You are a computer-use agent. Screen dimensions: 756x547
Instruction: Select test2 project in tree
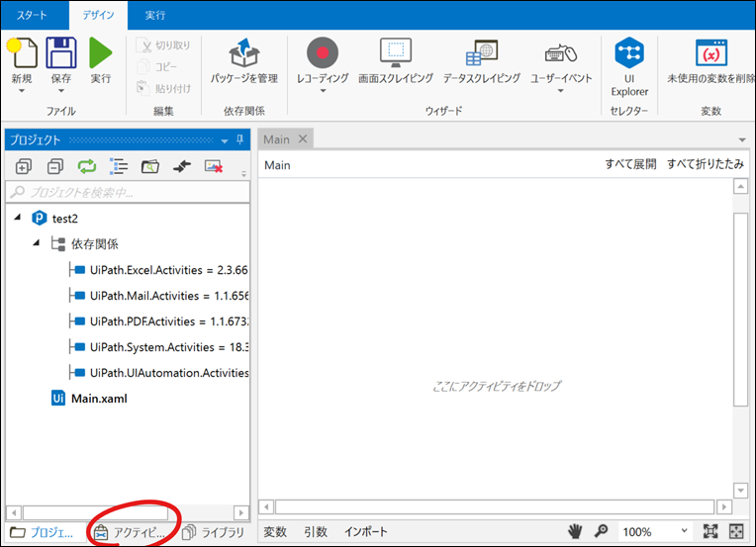[x=64, y=219]
